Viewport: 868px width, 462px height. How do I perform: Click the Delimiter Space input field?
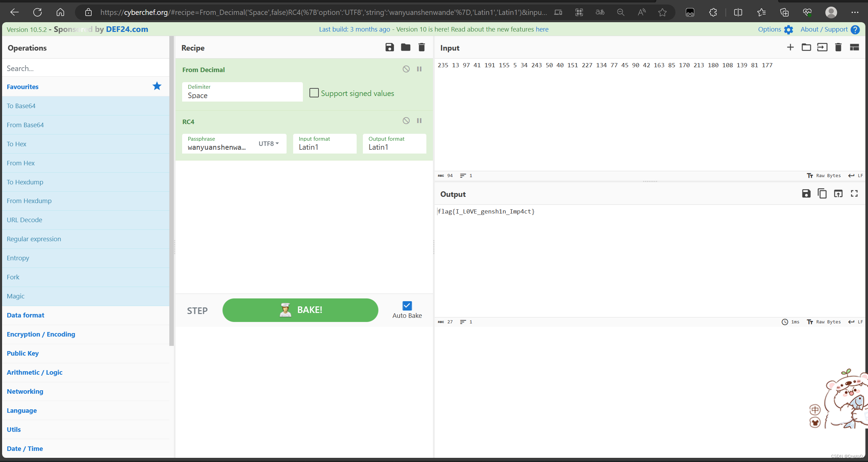240,95
